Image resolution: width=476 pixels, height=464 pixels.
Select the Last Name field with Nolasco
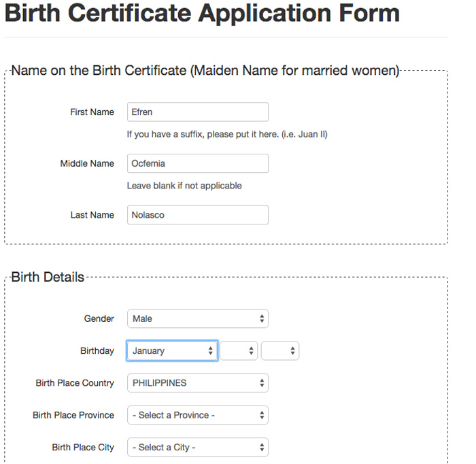[197, 215]
